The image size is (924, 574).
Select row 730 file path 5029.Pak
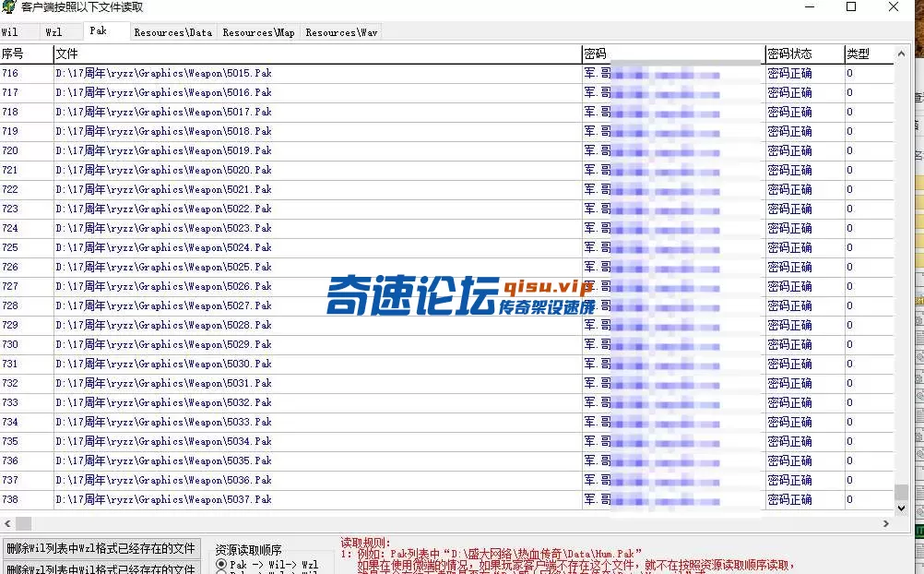pos(164,344)
